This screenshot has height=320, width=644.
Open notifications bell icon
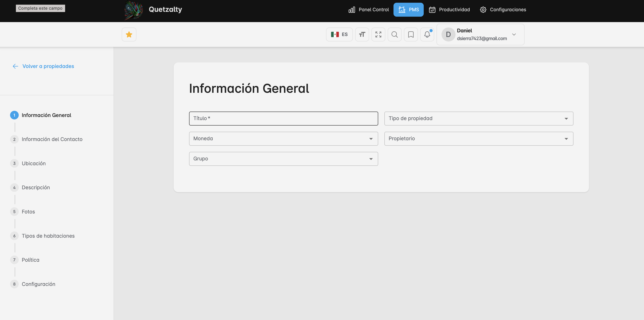427,34
